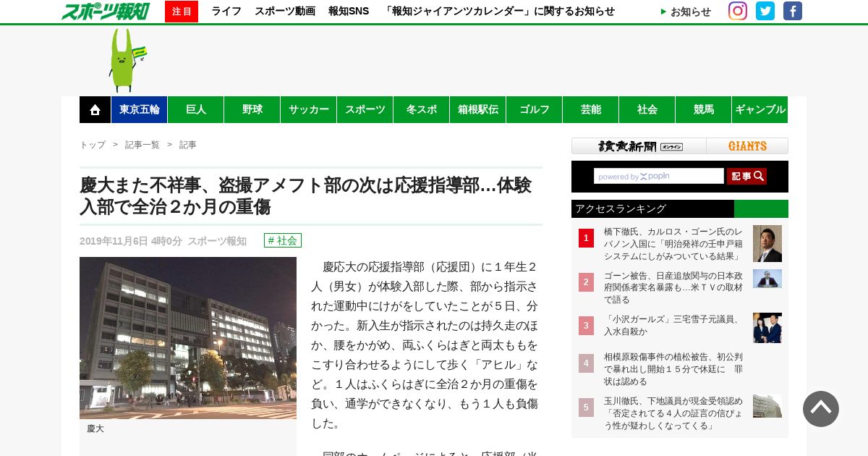868x456 pixels.
Task: Select the サッカー navigation tab
Action: click(309, 109)
